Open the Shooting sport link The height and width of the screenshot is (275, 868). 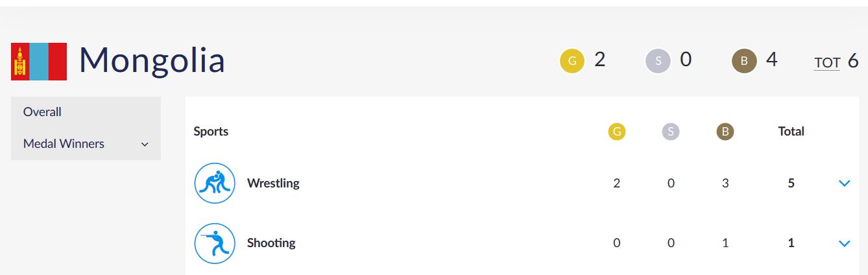(271, 243)
